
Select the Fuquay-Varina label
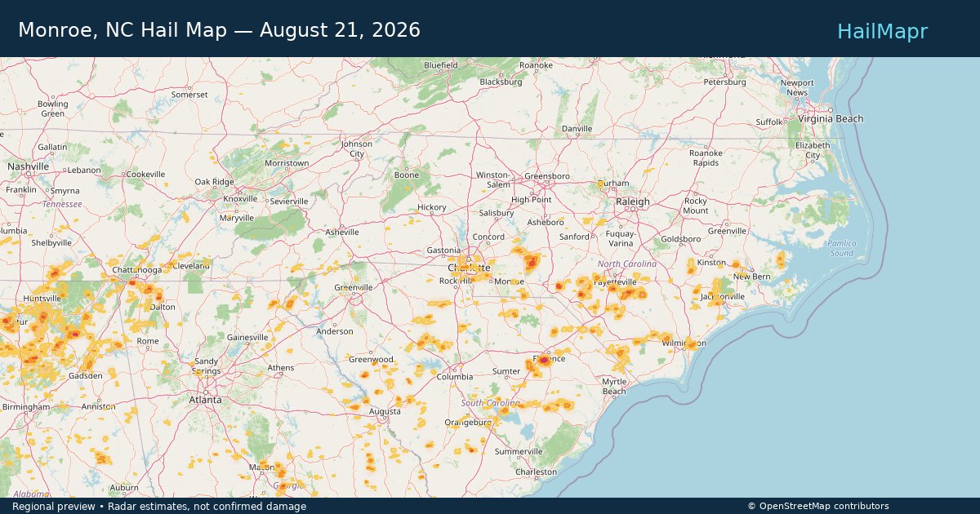621,239
